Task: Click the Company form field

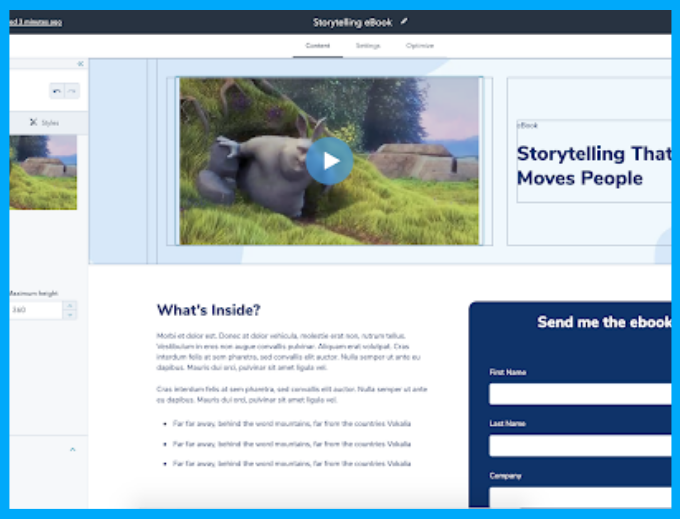Action: point(580,497)
